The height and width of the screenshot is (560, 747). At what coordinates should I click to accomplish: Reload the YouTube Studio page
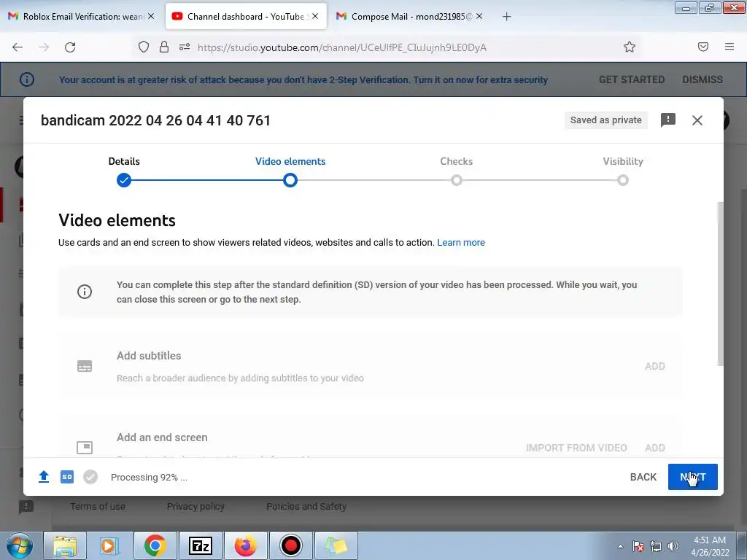click(x=70, y=47)
